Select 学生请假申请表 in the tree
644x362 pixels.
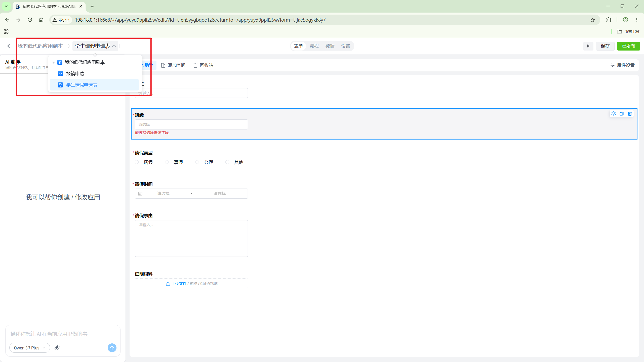point(94,85)
